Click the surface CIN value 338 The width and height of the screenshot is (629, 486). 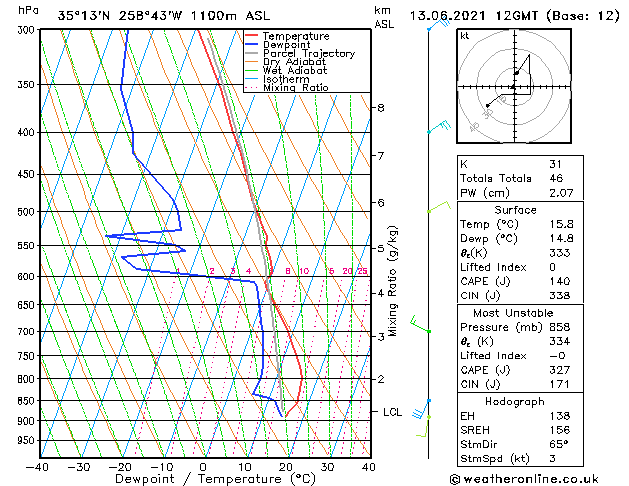(x=560, y=296)
